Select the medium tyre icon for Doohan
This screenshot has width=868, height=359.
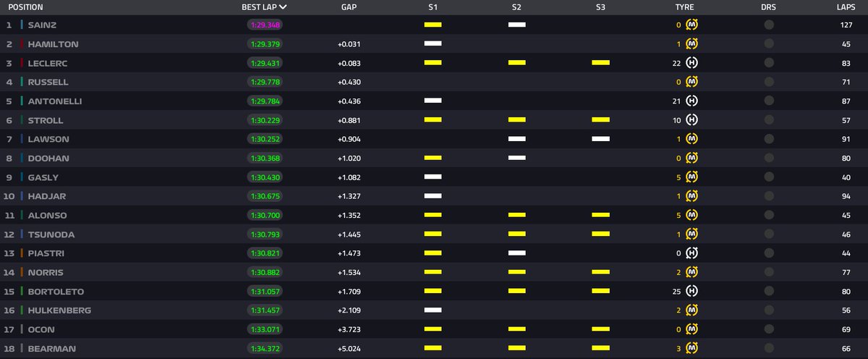click(692, 158)
